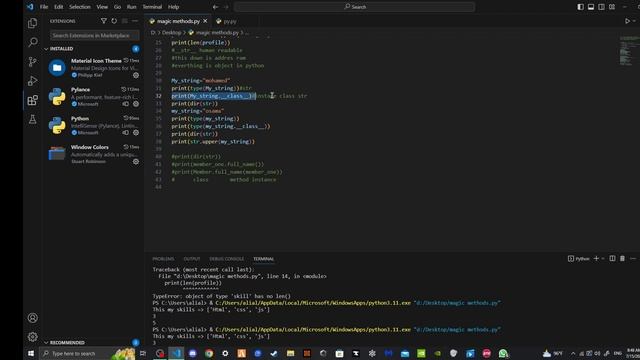Open the Edit menu
The width and height of the screenshot is (640, 360).
pyautogui.click(x=58, y=7)
